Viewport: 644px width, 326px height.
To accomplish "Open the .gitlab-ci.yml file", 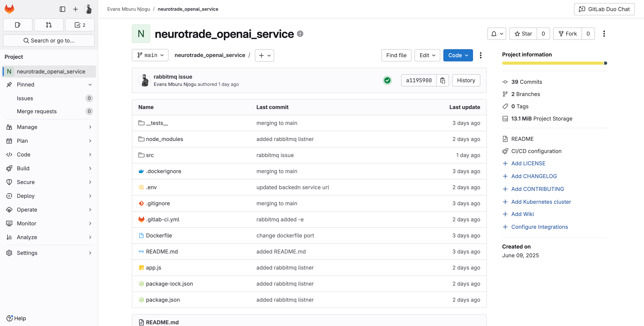I will [x=163, y=219].
